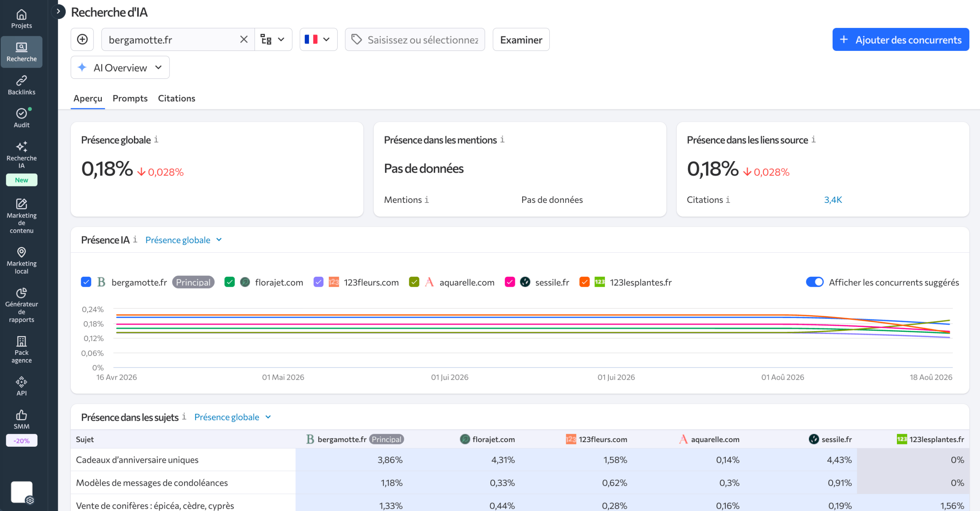The image size is (980, 511).
Task: Open Marketing local in the sidebar
Action: pos(21,260)
